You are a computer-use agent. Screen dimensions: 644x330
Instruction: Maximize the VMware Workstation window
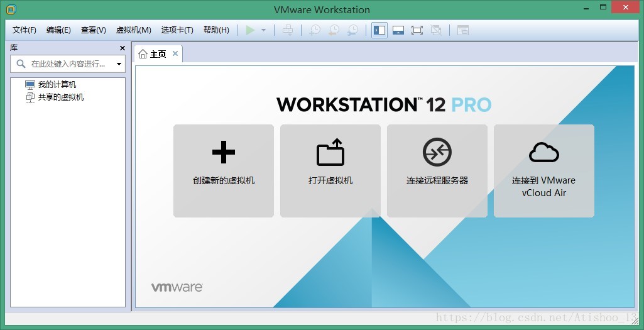(x=603, y=8)
